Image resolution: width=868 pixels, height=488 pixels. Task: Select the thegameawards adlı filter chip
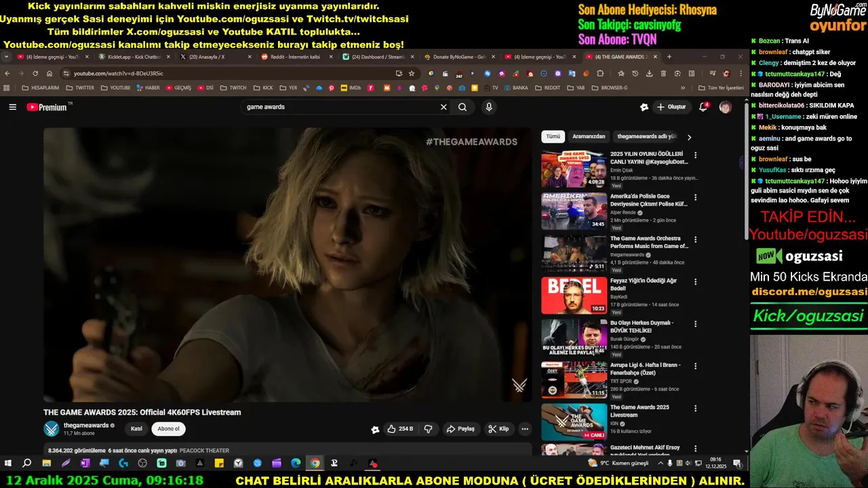pos(647,136)
